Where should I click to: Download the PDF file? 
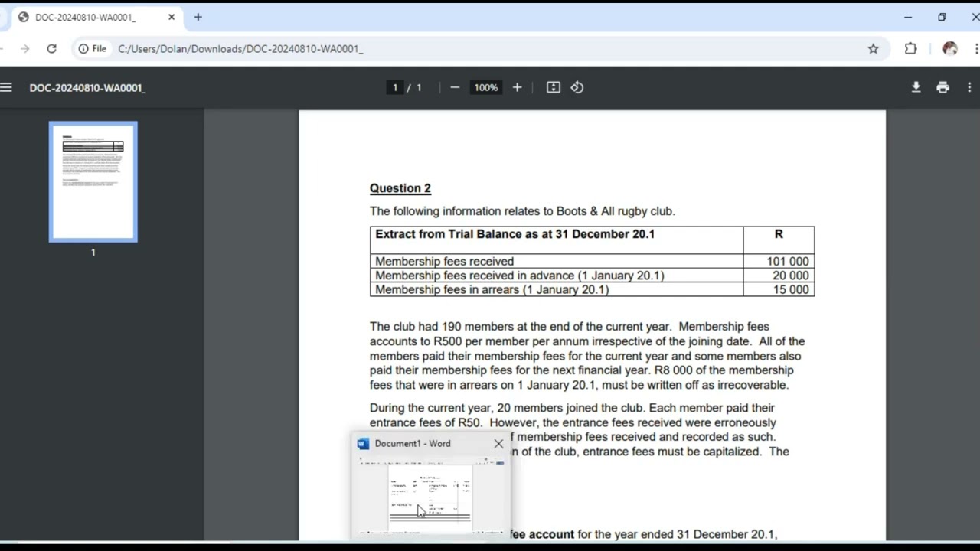916,87
